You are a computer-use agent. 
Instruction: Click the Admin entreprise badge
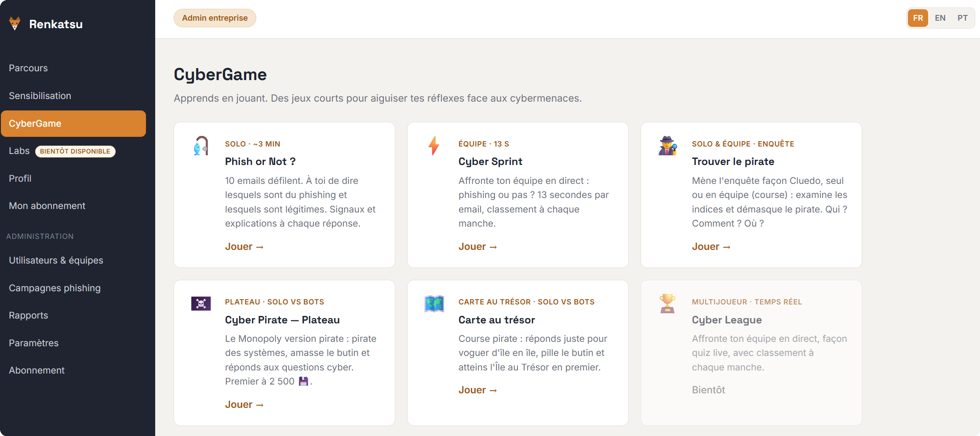click(x=215, y=18)
